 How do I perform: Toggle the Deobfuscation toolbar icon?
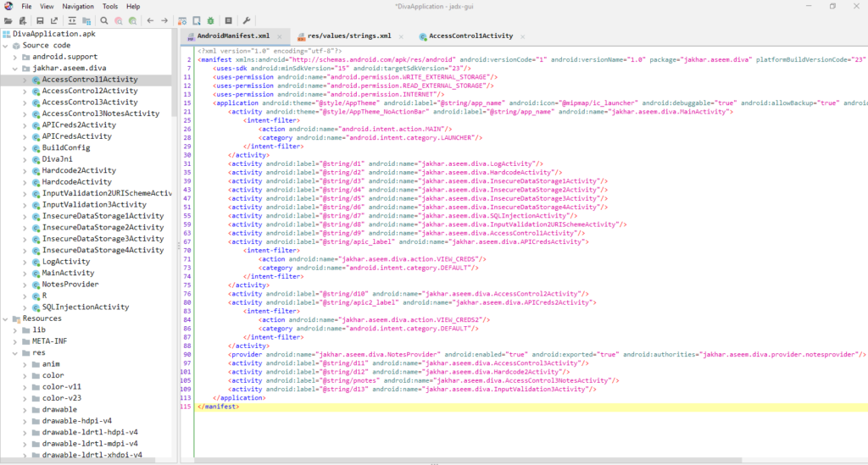(x=182, y=21)
